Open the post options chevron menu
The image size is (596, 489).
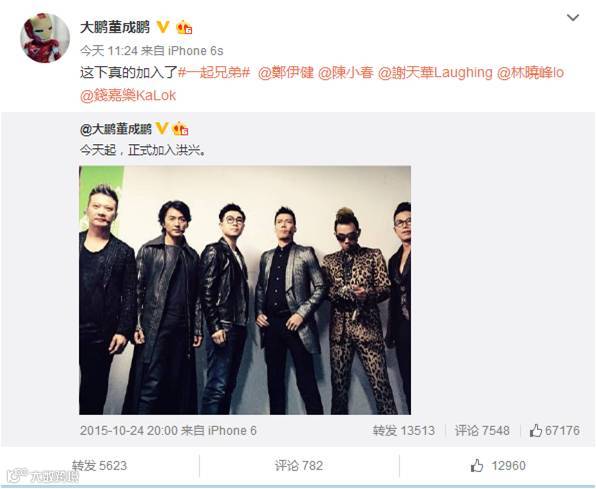click(573, 17)
